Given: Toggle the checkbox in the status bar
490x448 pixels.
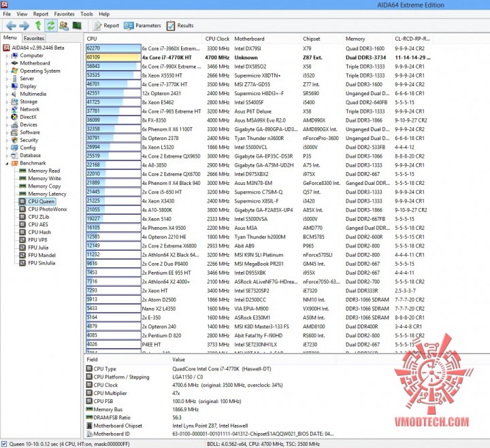Looking at the screenshot, I should click(x=4, y=444).
